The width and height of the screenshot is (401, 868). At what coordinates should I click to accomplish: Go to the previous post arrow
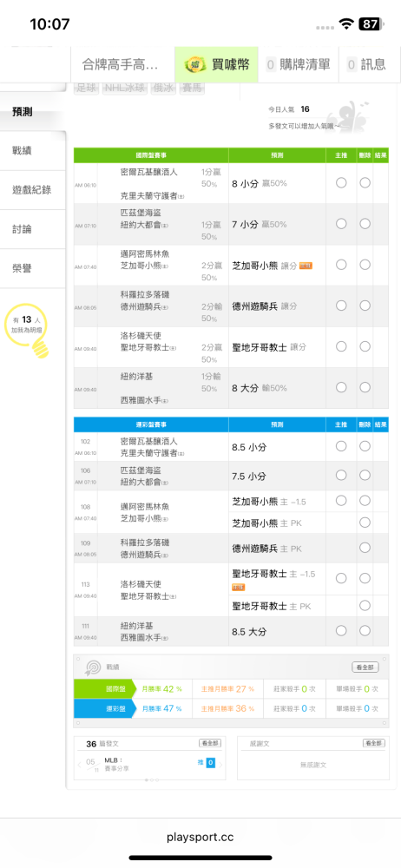(79, 765)
